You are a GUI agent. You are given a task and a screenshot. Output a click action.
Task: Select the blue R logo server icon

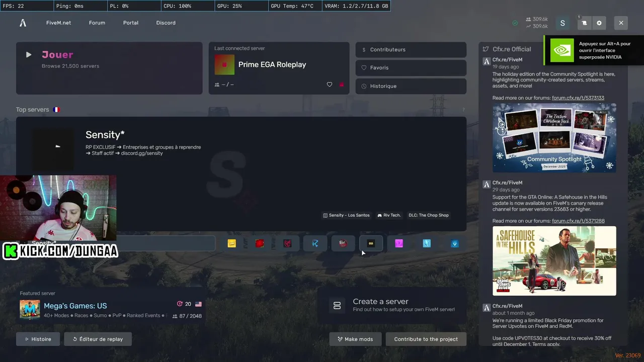315,243
